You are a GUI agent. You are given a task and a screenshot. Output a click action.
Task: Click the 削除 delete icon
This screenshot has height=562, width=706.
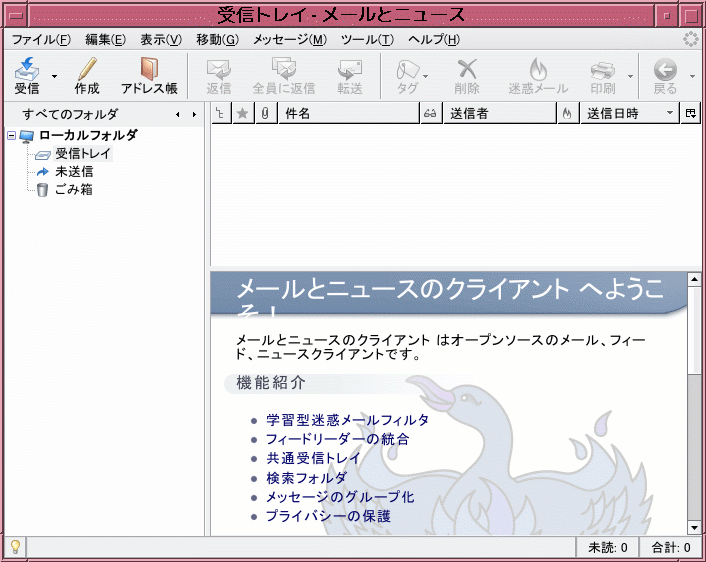[x=467, y=69]
